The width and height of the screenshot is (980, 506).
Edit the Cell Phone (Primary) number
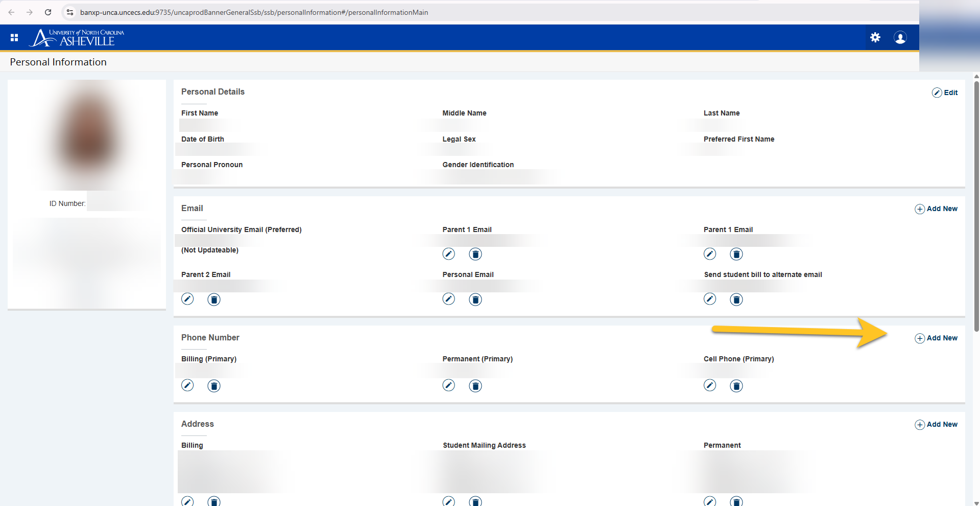click(x=709, y=385)
